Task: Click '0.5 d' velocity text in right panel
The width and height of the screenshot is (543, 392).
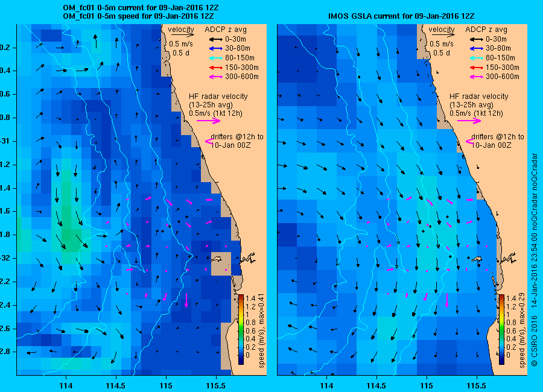Action: tap(442, 53)
